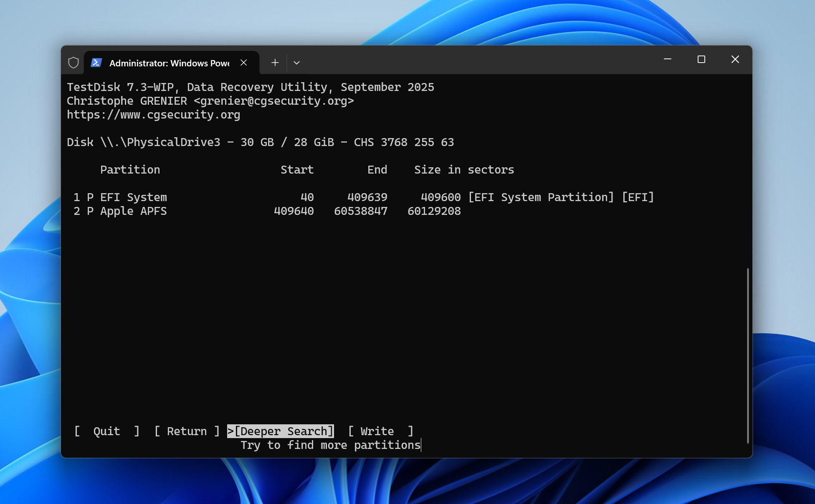Image resolution: width=815 pixels, height=504 pixels.
Task: Click the size value 60129208
Action: coord(434,211)
